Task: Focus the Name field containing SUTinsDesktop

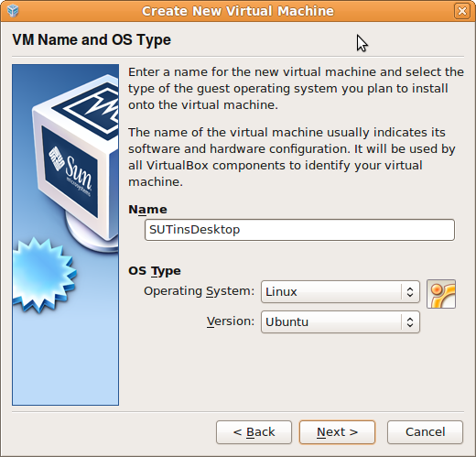Action: [299, 230]
